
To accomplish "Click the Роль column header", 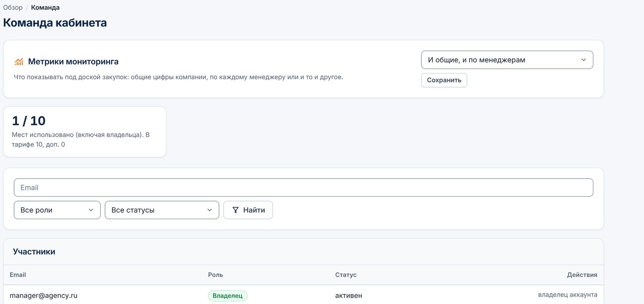I will [x=215, y=275].
